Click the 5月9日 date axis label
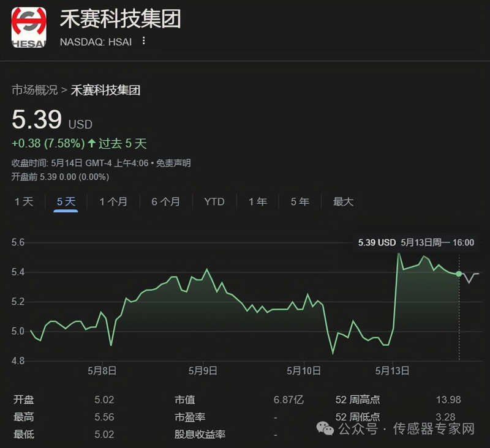Image resolution: width=490 pixels, height=448 pixels. point(203,370)
